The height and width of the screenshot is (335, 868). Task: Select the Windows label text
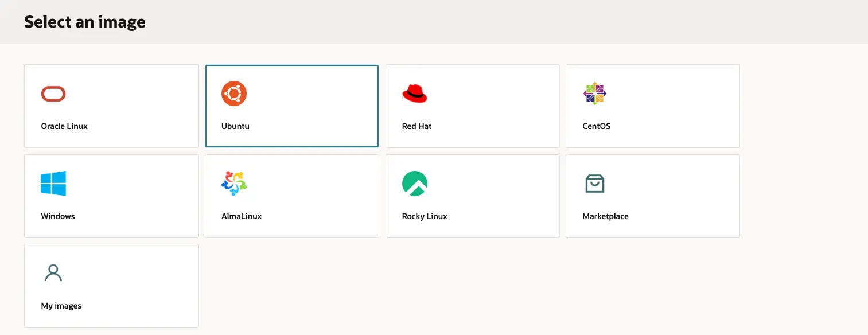pos(58,216)
